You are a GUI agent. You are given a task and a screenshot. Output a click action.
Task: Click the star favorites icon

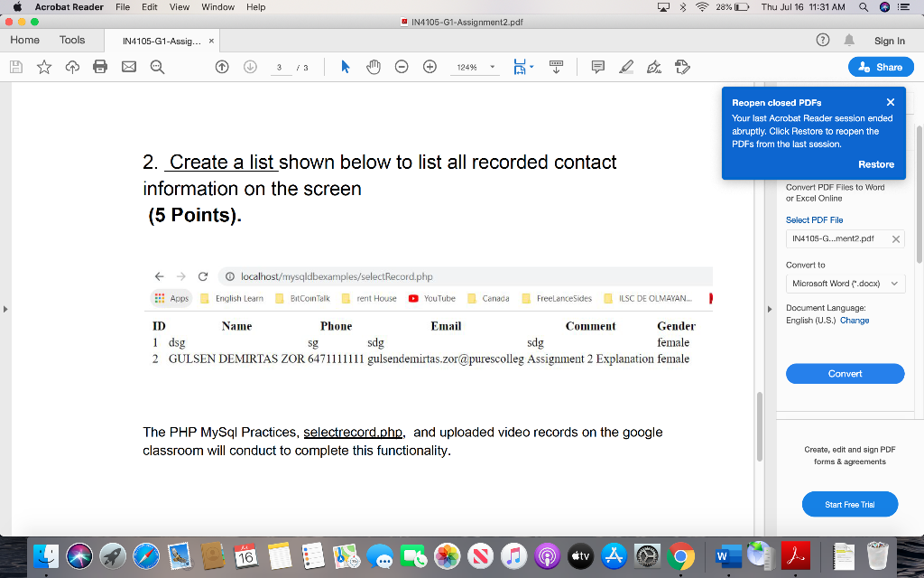[43, 66]
